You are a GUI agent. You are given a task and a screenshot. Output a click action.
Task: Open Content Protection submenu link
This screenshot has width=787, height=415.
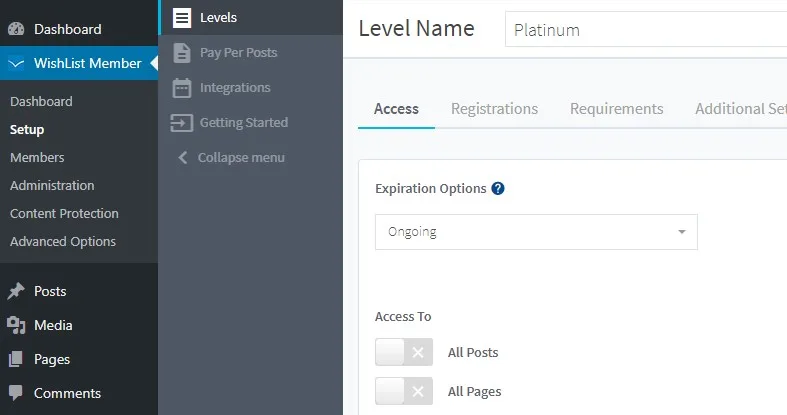pyautogui.click(x=64, y=213)
